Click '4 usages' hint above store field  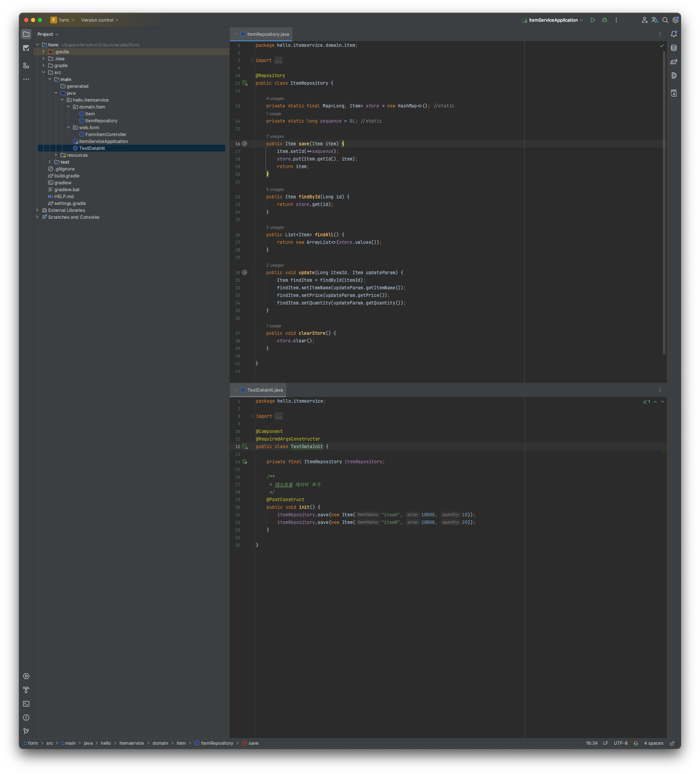[275, 99]
